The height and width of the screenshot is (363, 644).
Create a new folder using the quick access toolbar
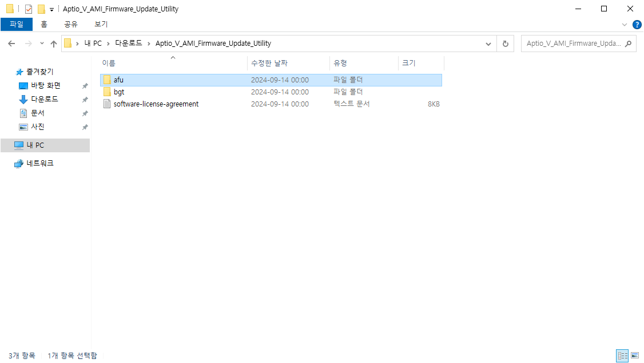click(41, 9)
